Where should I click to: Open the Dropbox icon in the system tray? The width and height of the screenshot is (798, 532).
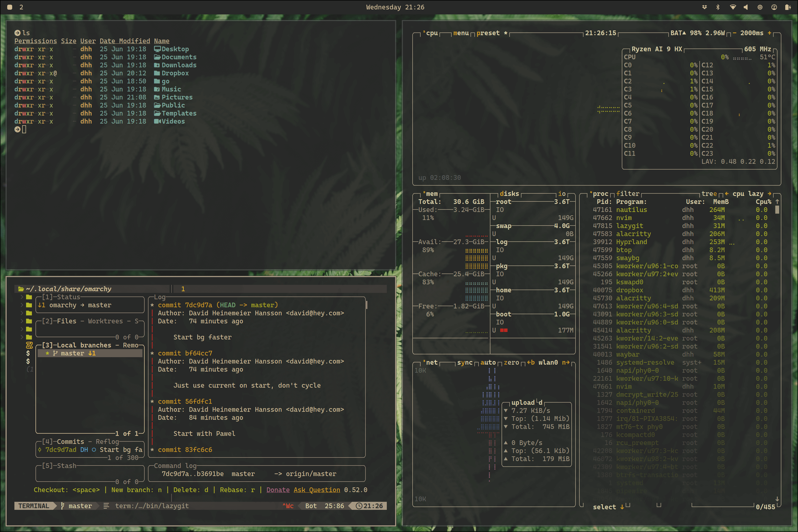[x=705, y=7]
